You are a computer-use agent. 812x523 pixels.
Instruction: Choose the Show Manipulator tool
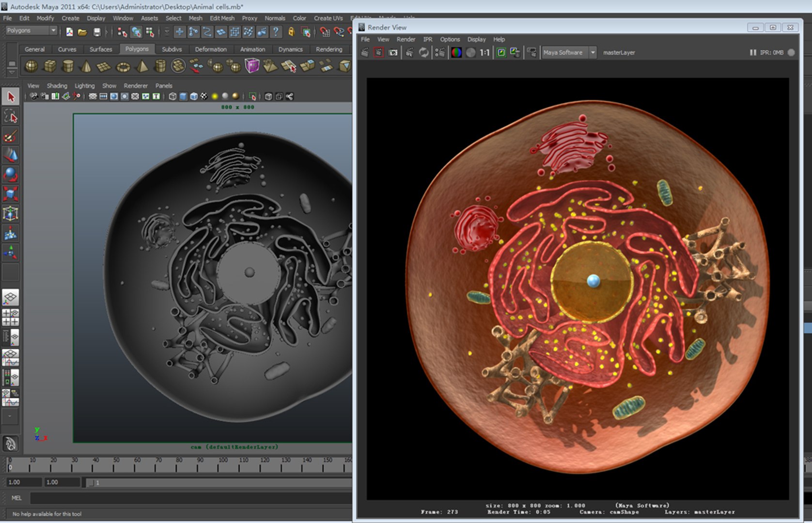point(11,252)
